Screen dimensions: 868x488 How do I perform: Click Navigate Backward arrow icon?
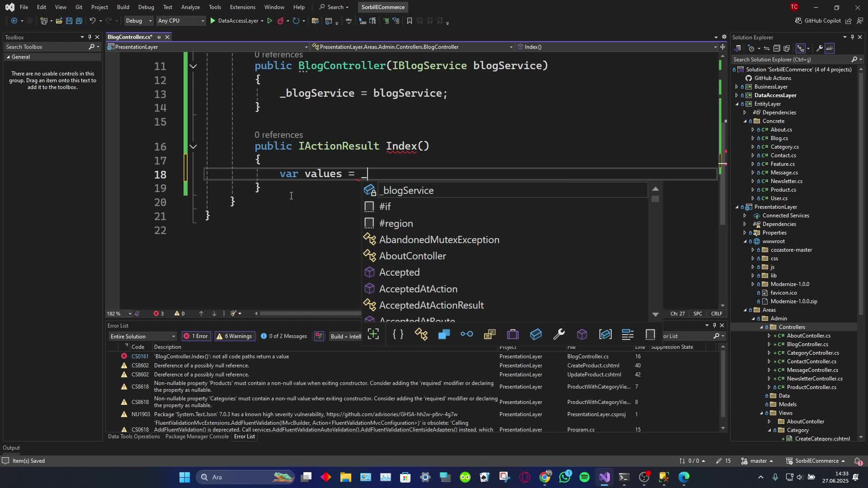(14, 21)
